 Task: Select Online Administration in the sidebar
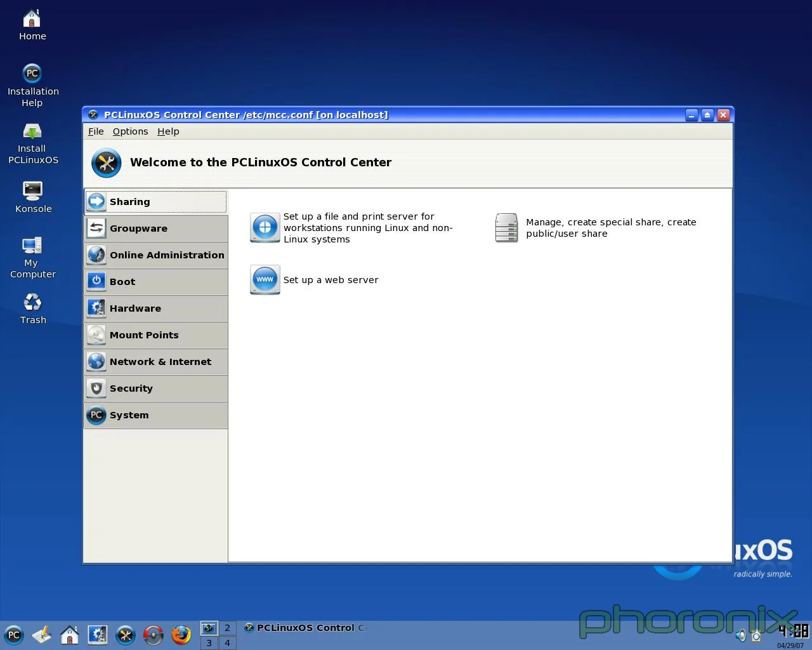click(155, 255)
